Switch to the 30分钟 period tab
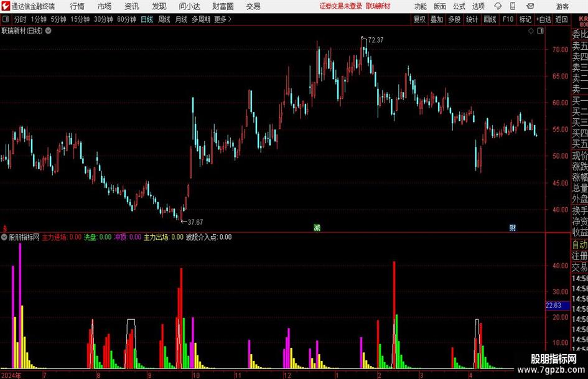Viewport: 588px width, 379px height. (103, 19)
